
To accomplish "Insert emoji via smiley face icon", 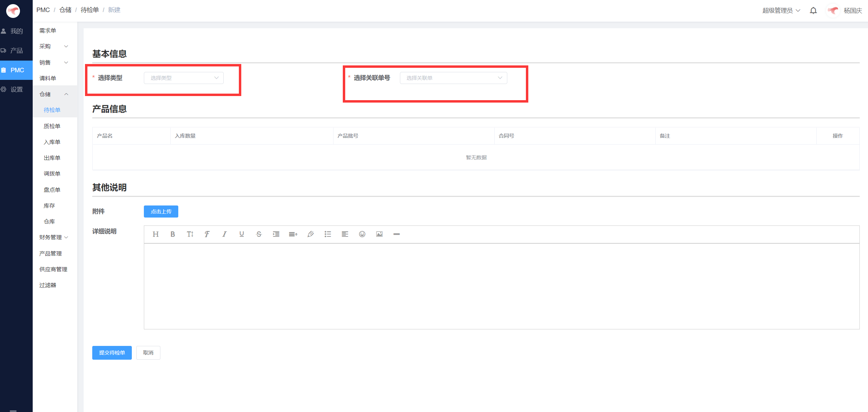I will (362, 234).
